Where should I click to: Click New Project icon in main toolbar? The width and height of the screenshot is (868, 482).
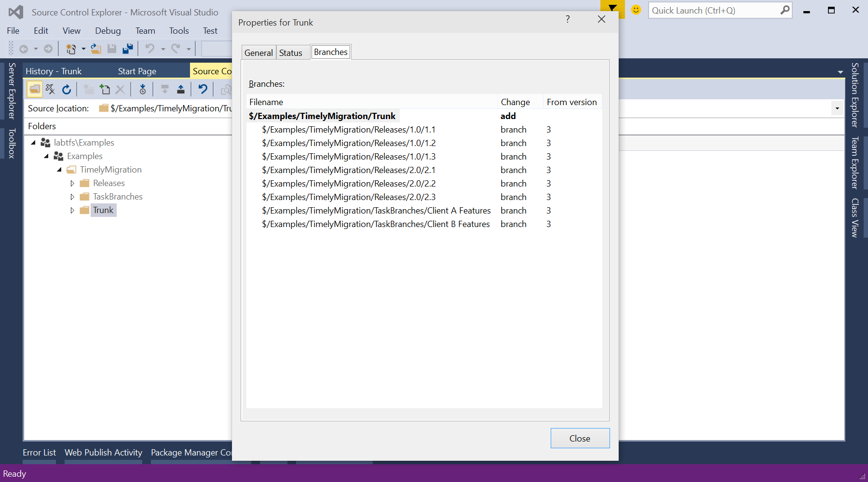coord(71,49)
